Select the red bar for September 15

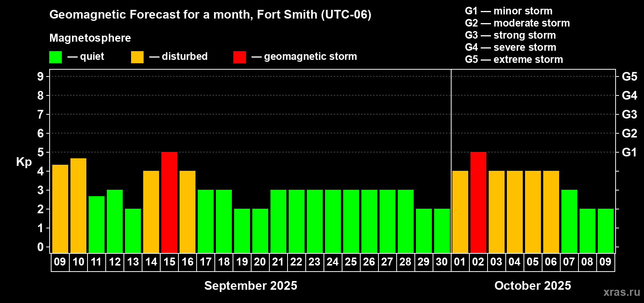pyautogui.click(x=169, y=202)
